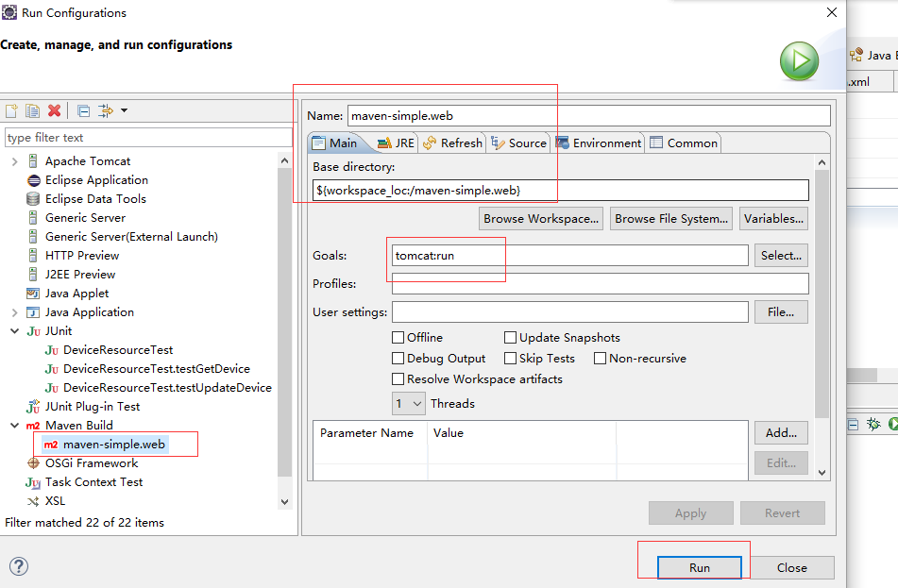Expand the Apache Tomcat tree node
The image size is (898, 588).
click(x=15, y=161)
